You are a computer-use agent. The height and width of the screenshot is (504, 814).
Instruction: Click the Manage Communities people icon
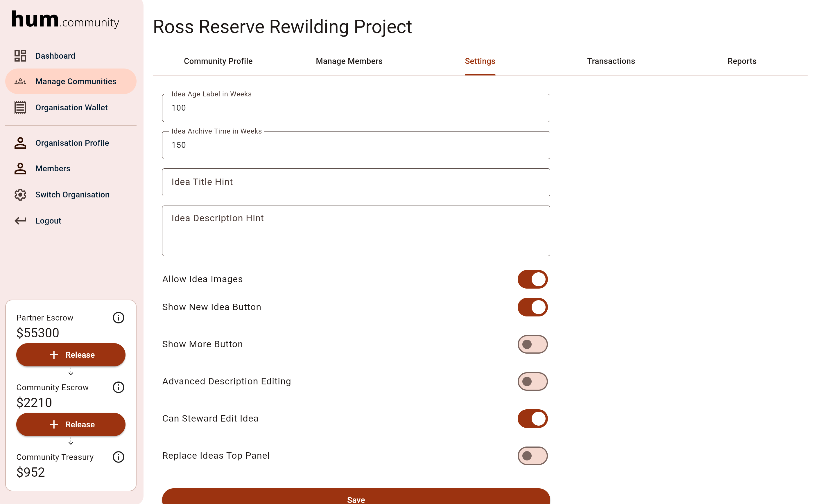[x=20, y=81]
